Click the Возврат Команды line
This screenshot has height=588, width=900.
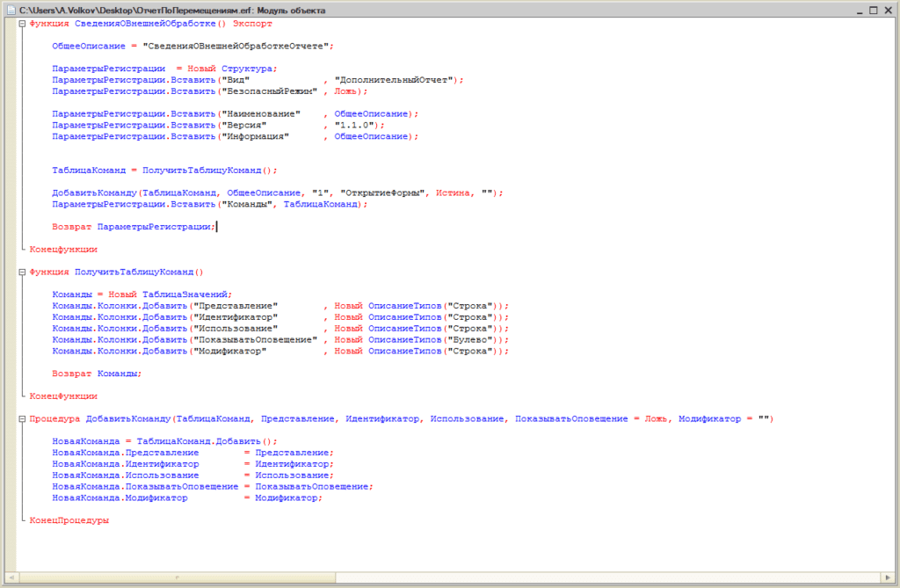click(97, 374)
